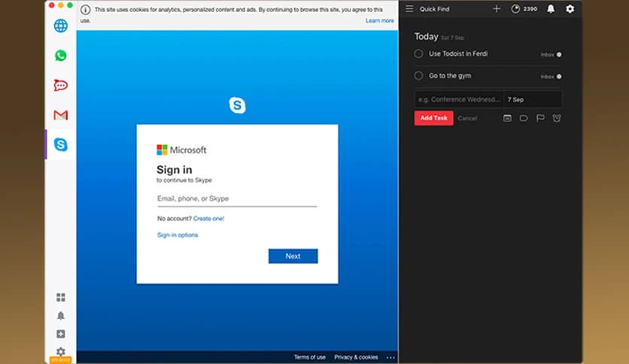Complete the 'Go to the gym' task
Viewport: 629px width, 364px height.
pos(418,76)
